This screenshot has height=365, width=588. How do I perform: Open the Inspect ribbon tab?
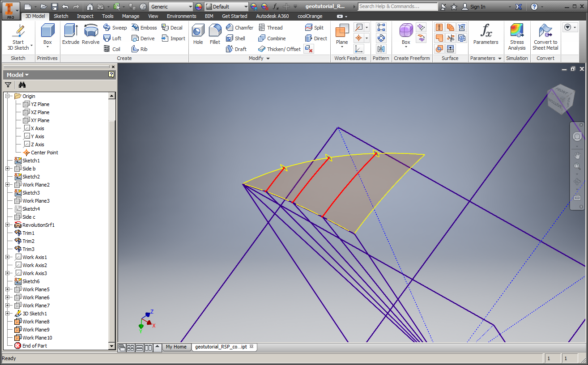85,16
